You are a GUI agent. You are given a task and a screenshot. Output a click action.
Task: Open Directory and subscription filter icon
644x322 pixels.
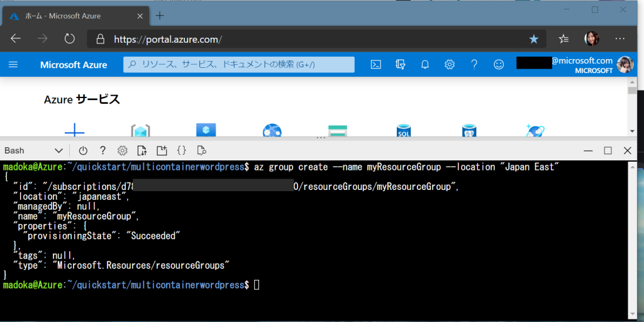click(x=401, y=65)
